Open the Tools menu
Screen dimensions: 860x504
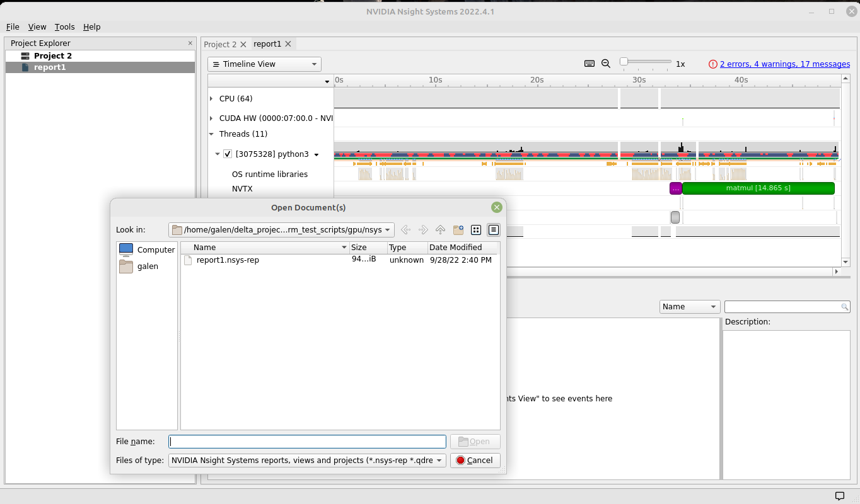tap(64, 27)
